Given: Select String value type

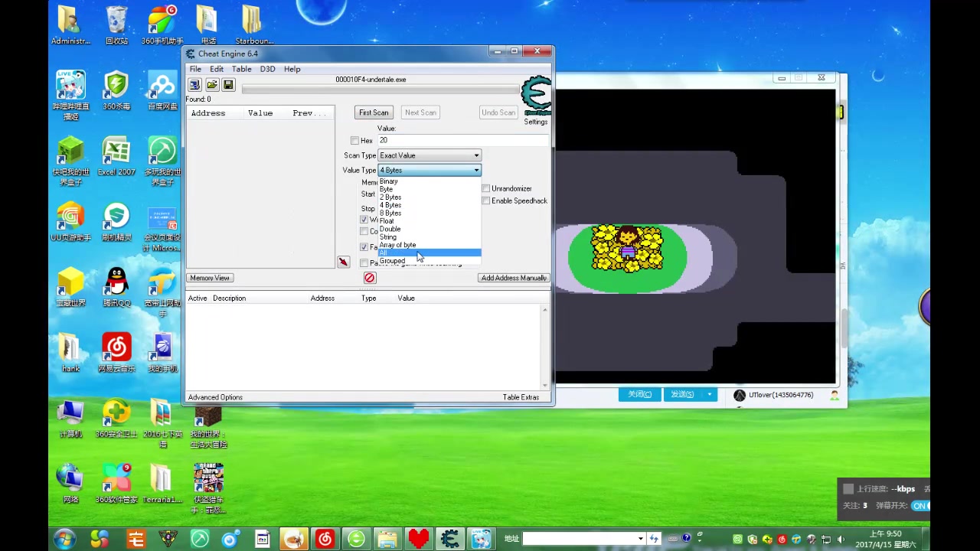Looking at the screenshot, I should tap(430, 237).
